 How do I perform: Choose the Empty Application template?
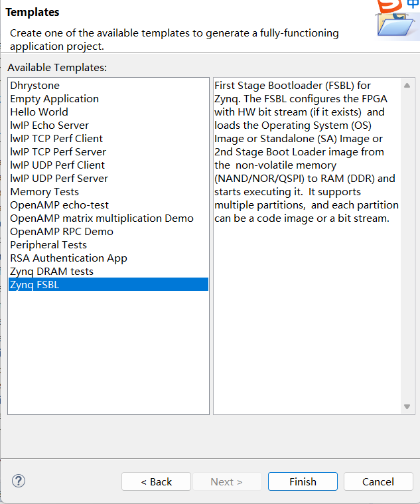point(54,98)
